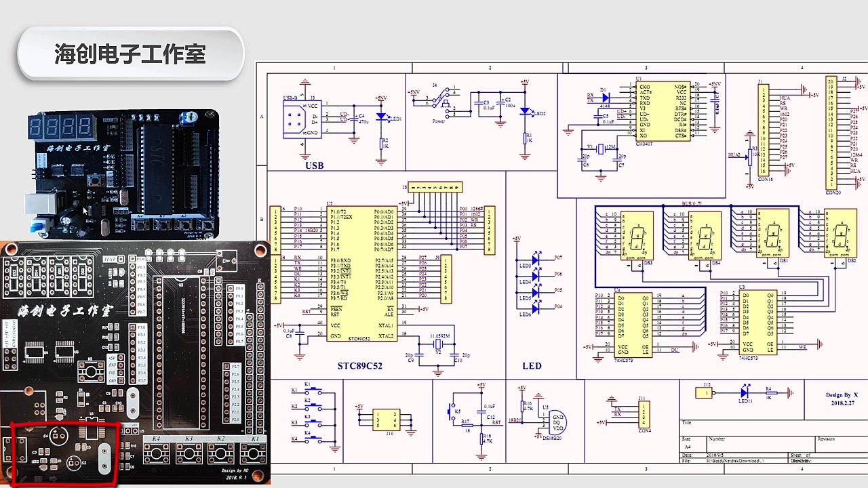Click the "P0.0/AD0" pin label
Screen dimensions: 868x488
coord(384,211)
